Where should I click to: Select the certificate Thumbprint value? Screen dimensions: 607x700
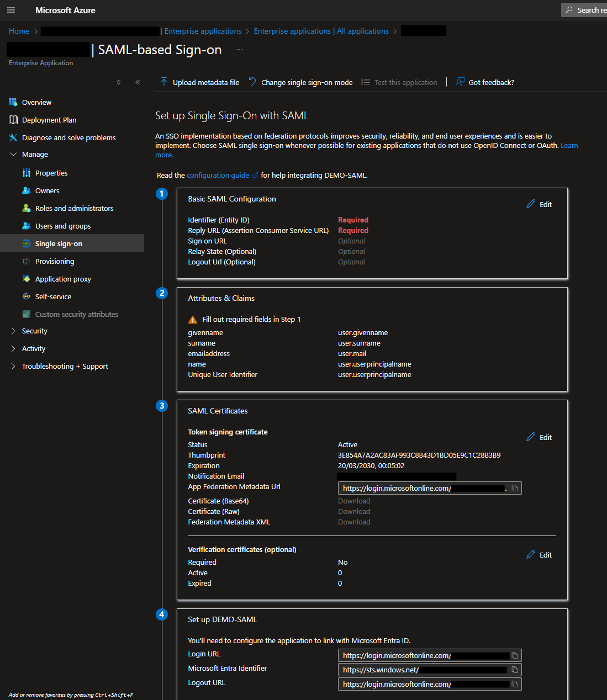pos(419,455)
